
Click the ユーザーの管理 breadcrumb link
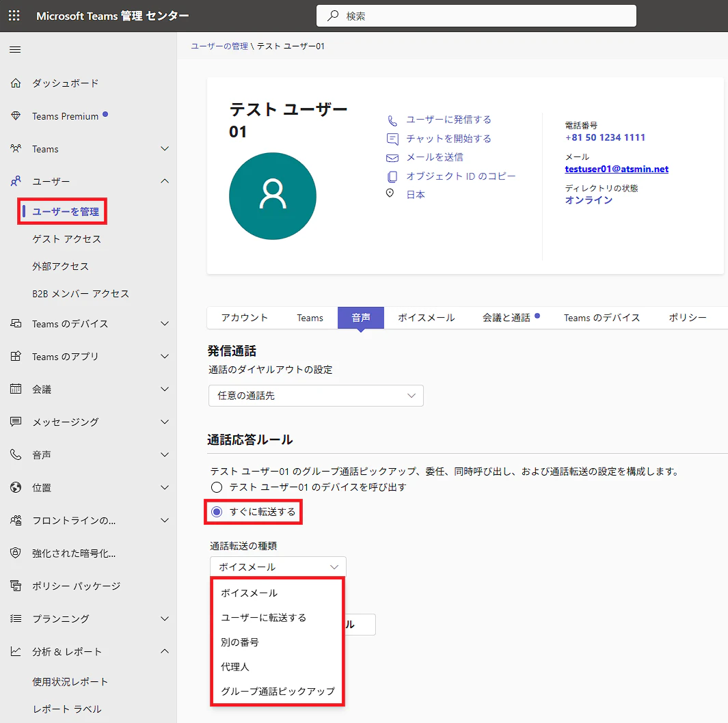219,46
